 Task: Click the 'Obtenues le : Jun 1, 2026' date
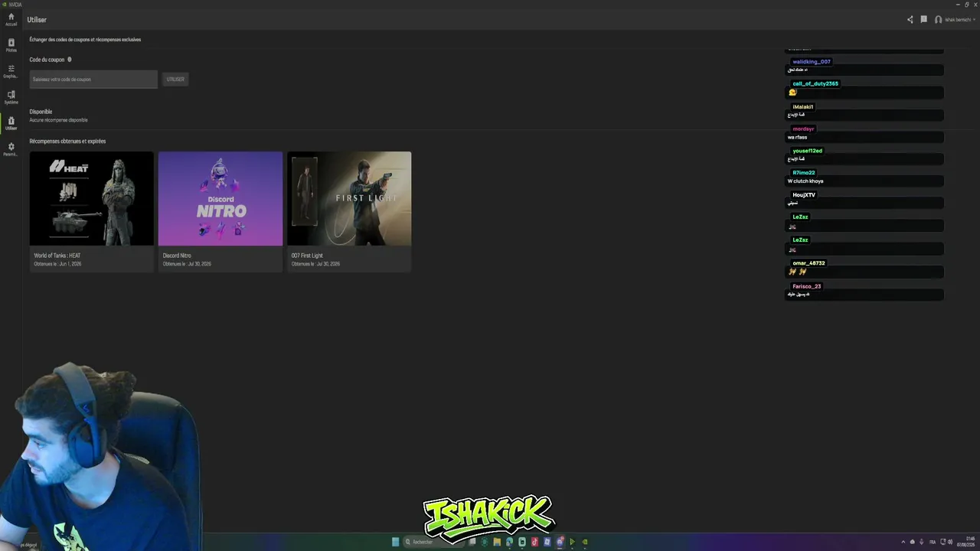57,264
